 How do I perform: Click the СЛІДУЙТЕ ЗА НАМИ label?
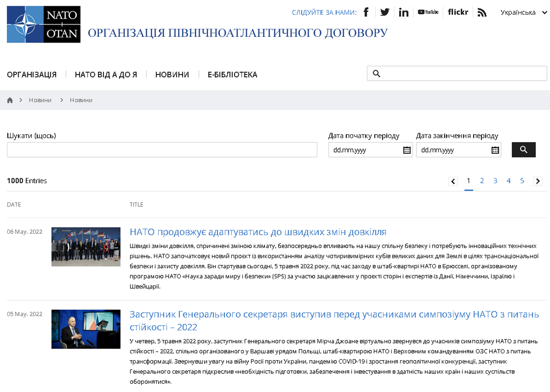coord(324,13)
